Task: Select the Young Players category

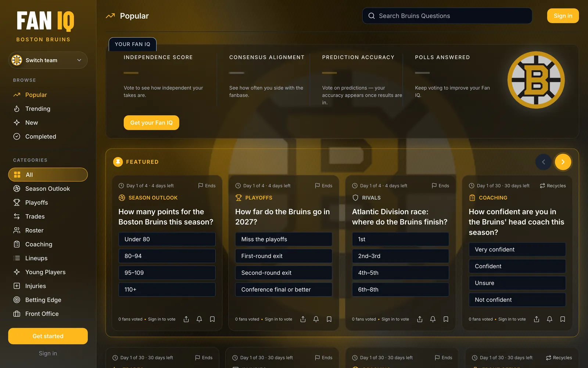Action: (48, 272)
